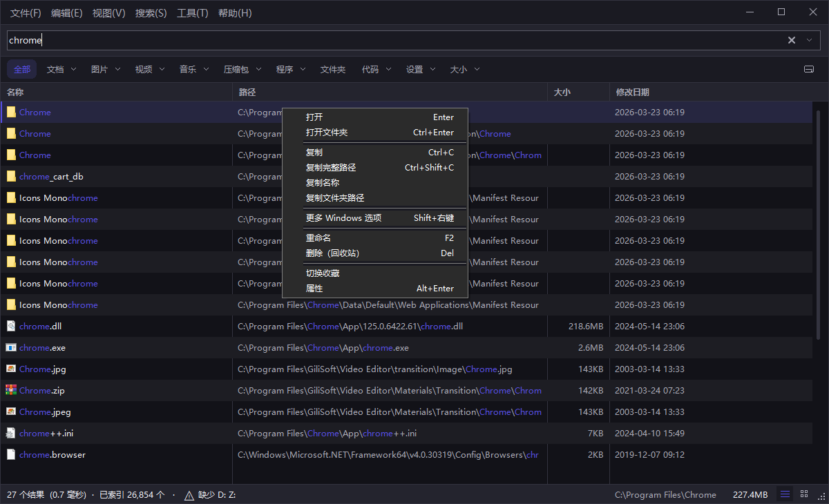This screenshot has width=829, height=504.
Task: Click the date 2024-04-10 15:49
Action: point(649,433)
